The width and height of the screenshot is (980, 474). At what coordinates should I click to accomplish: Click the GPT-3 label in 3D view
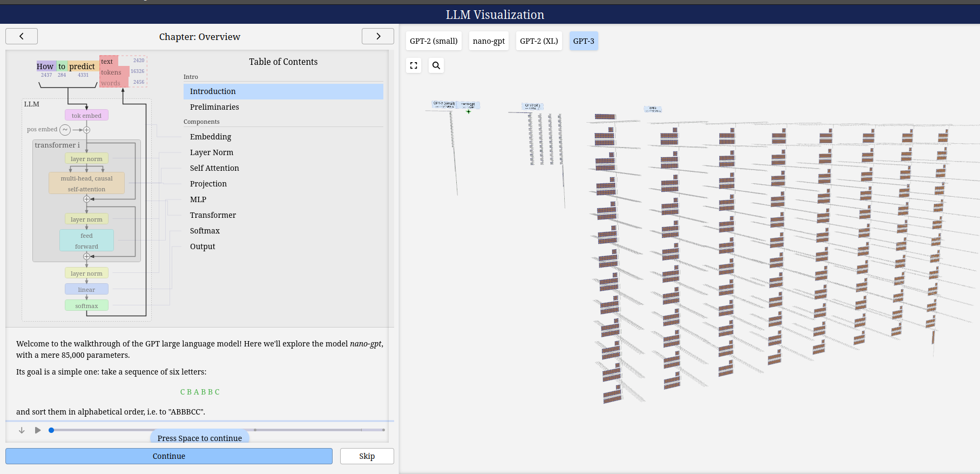point(653,109)
